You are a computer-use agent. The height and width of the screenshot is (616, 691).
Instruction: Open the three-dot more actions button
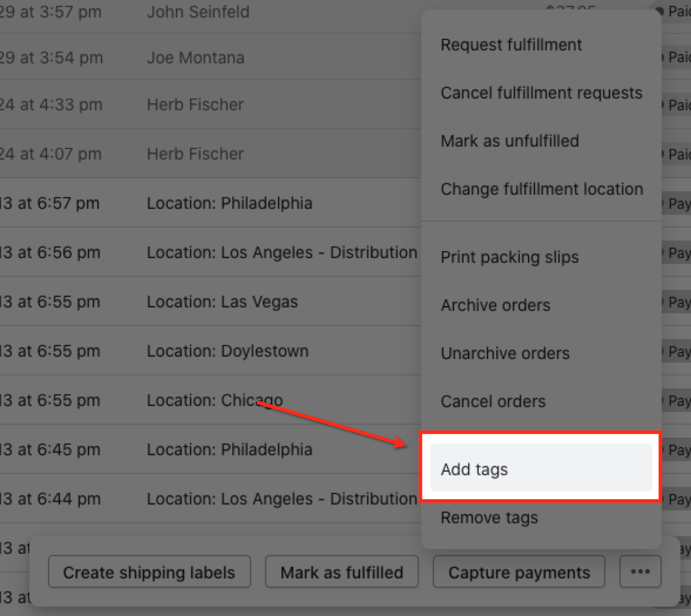[640, 571]
